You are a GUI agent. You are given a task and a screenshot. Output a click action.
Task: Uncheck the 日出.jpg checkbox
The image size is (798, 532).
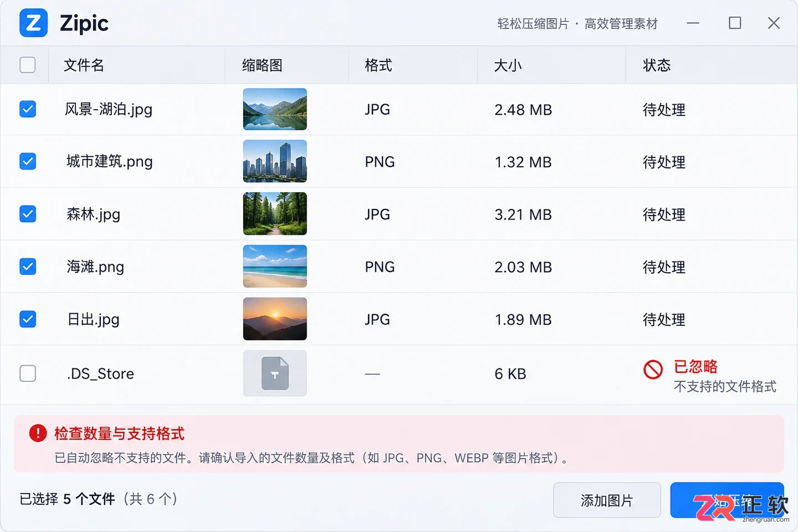tap(28, 319)
